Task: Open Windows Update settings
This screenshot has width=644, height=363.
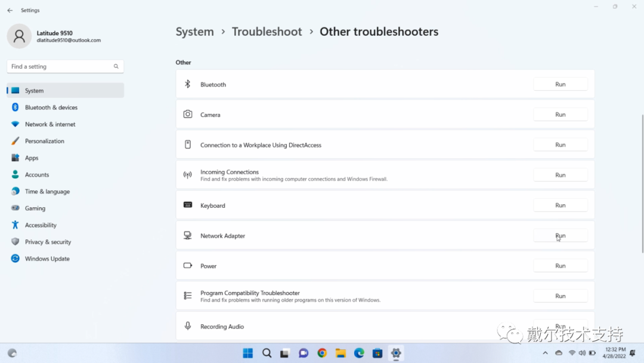Action: (66, 259)
